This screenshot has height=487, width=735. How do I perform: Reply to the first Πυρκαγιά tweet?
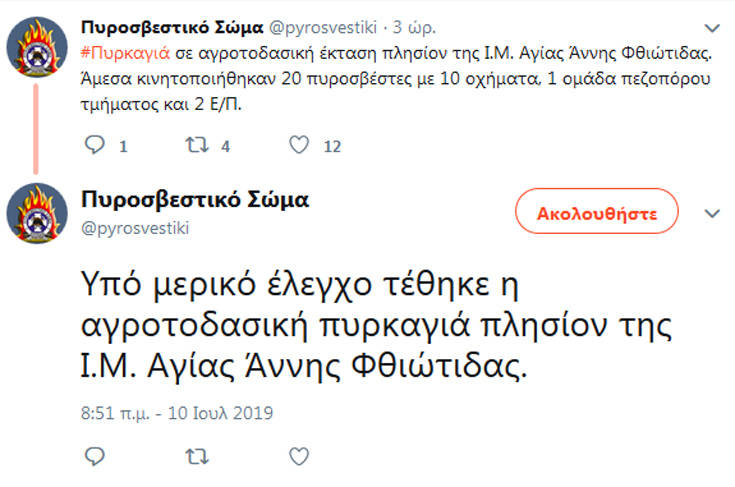(x=95, y=145)
